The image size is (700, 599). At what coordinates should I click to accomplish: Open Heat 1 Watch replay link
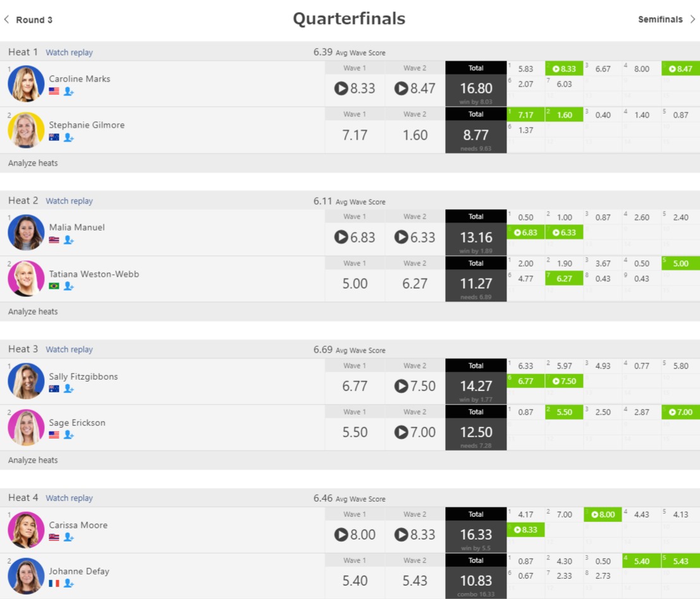(69, 52)
